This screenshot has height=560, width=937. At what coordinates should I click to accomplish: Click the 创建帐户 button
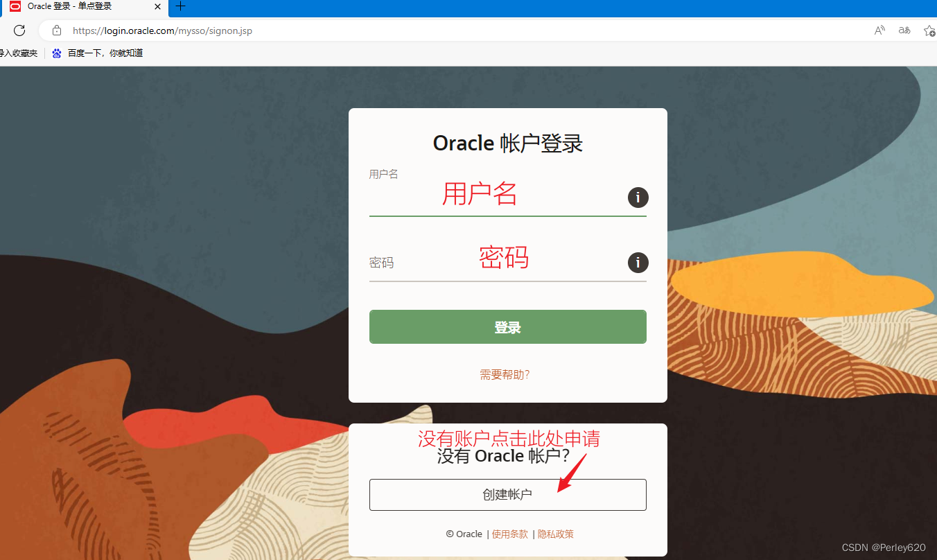pos(508,495)
